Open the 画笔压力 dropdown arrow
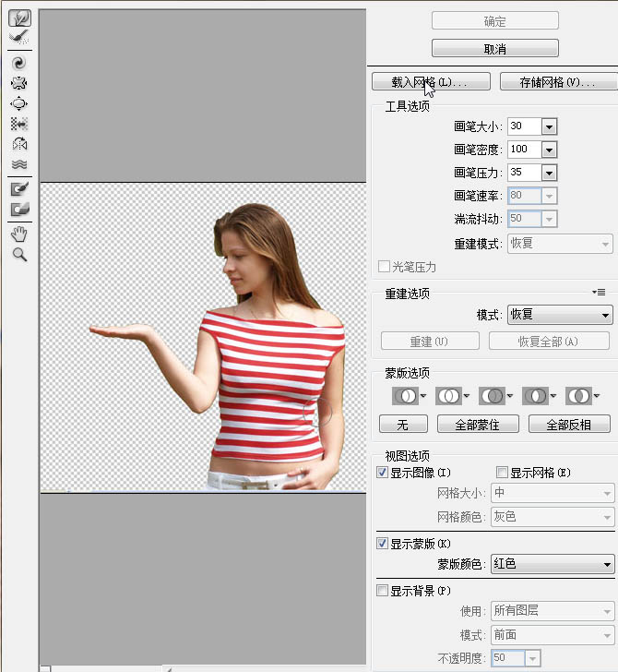The width and height of the screenshot is (618, 672). point(549,174)
